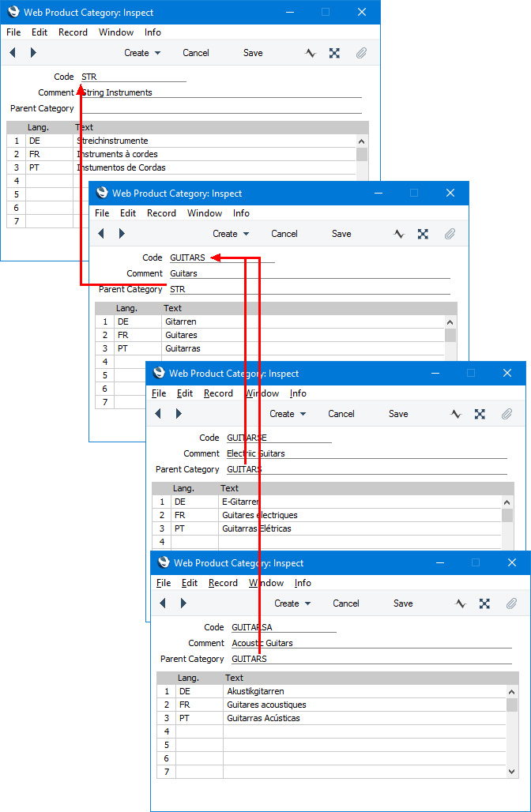Click empty Parent Category field in STR window
Screen dimensions: 531x812
(221, 108)
